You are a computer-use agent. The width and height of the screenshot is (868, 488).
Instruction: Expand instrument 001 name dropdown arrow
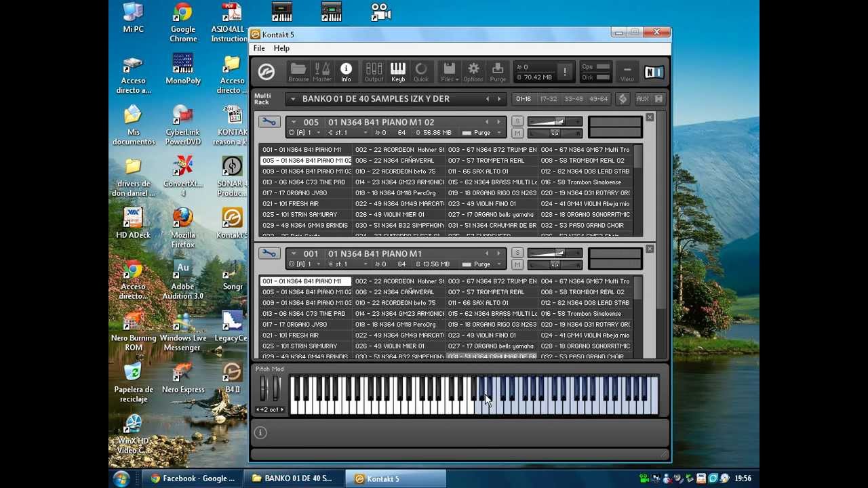click(x=293, y=253)
